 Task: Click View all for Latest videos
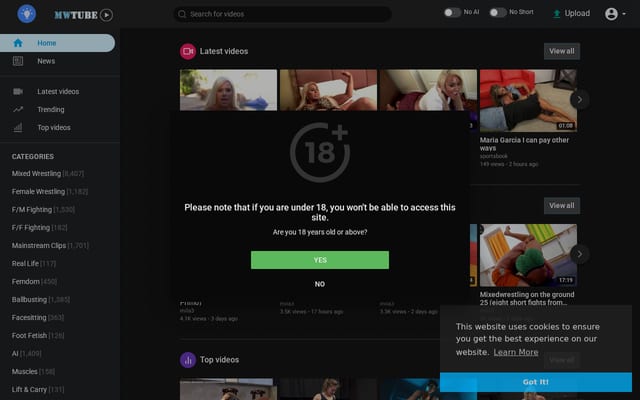(562, 51)
